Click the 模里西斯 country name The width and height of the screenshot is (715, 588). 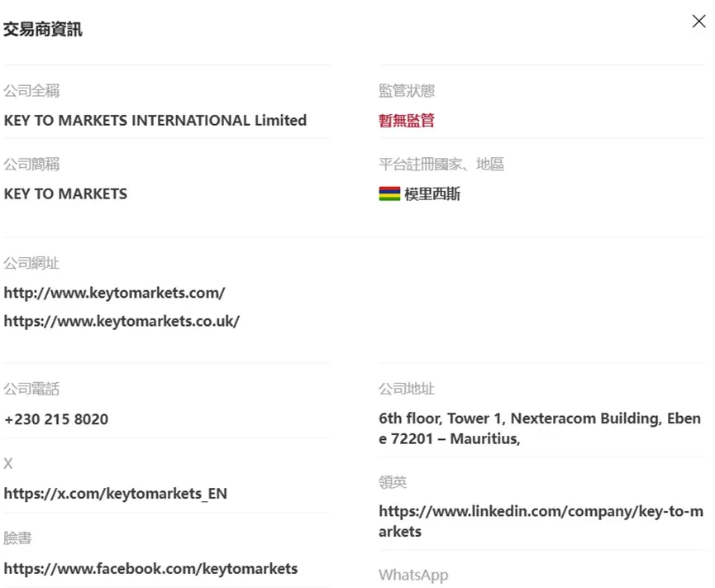coord(432,194)
